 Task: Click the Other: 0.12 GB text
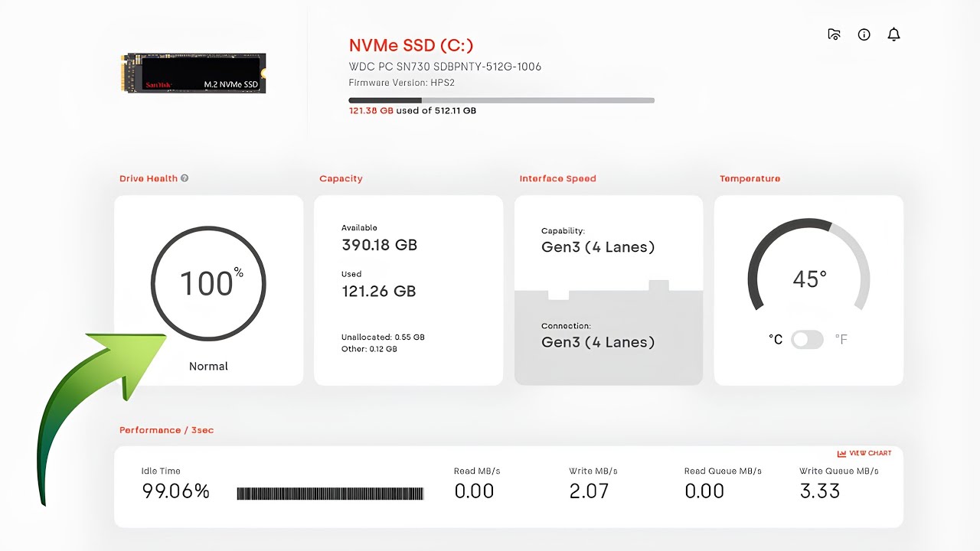click(369, 349)
